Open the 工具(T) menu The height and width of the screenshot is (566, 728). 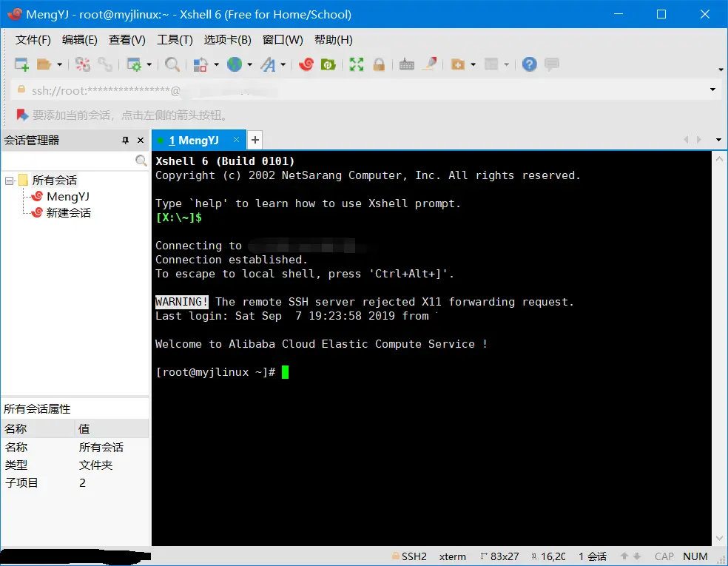click(175, 40)
